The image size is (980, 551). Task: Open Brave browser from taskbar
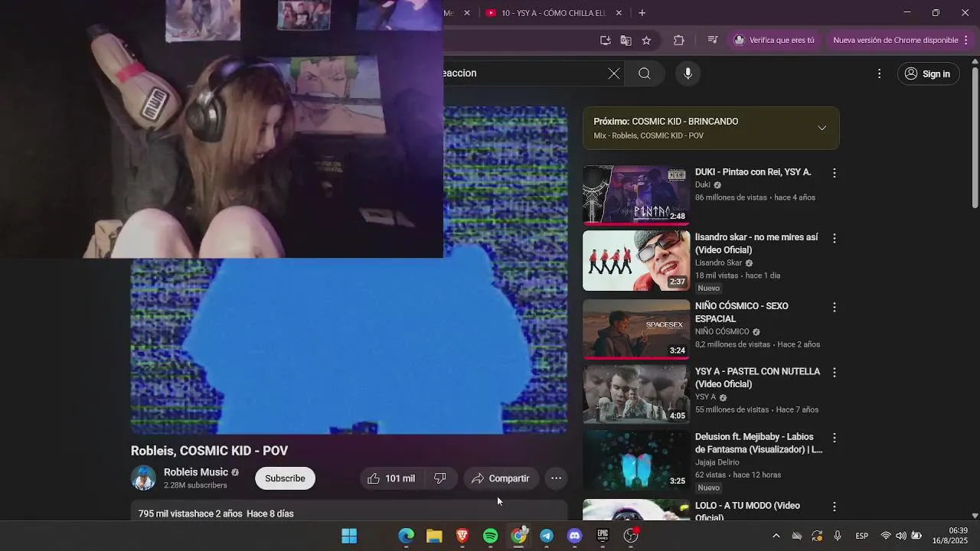tap(462, 536)
